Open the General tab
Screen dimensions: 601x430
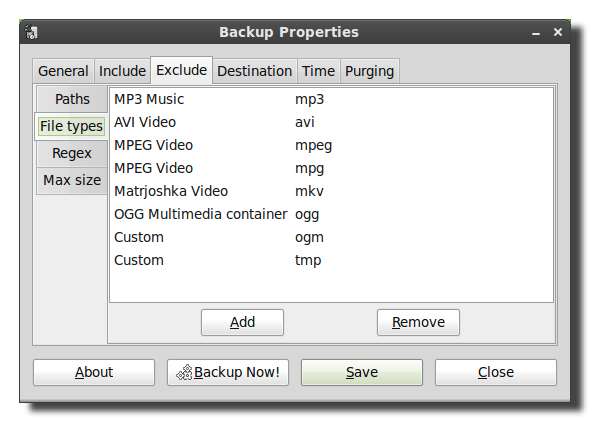tap(63, 71)
